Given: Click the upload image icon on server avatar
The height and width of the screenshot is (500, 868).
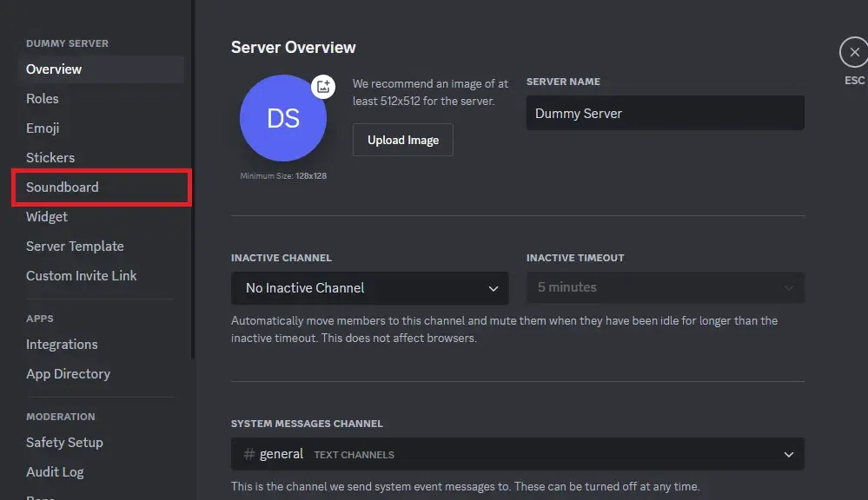Looking at the screenshot, I should pos(323,86).
